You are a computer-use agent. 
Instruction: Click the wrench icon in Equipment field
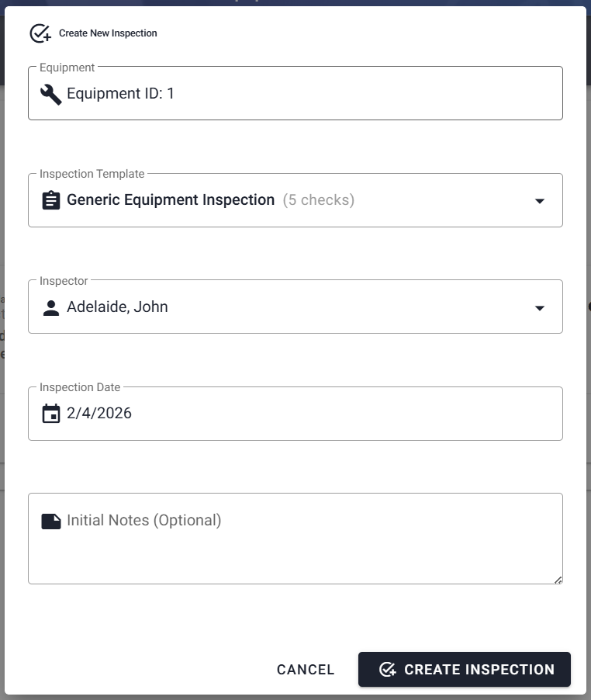pyautogui.click(x=51, y=94)
